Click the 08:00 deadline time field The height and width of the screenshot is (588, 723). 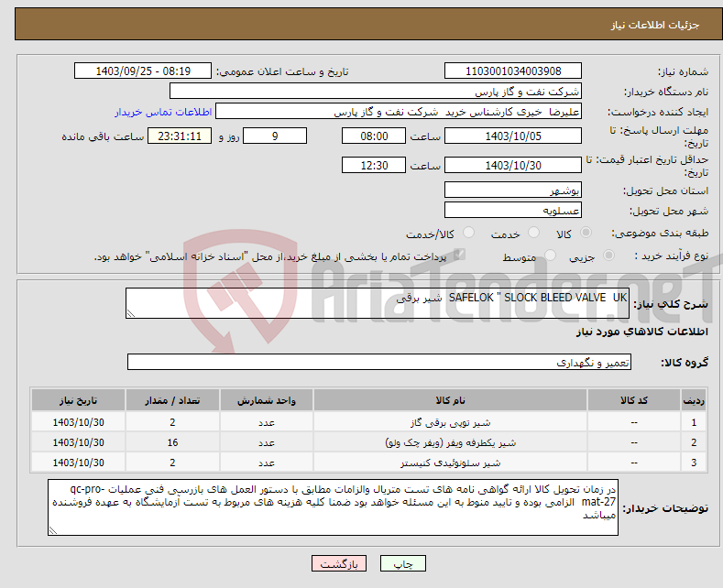pyautogui.click(x=374, y=136)
